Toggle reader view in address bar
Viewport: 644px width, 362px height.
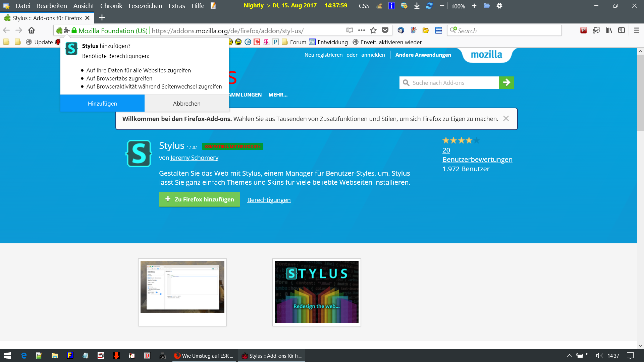pos(350,31)
